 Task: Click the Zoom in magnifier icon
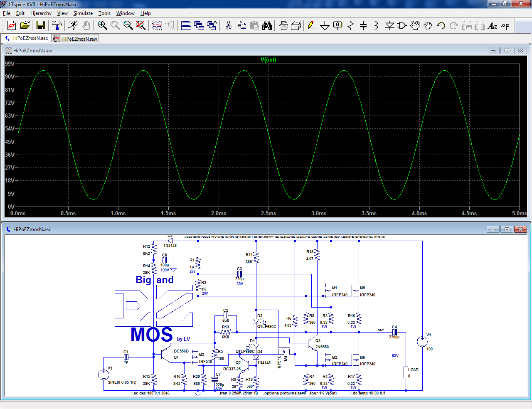(x=102, y=26)
